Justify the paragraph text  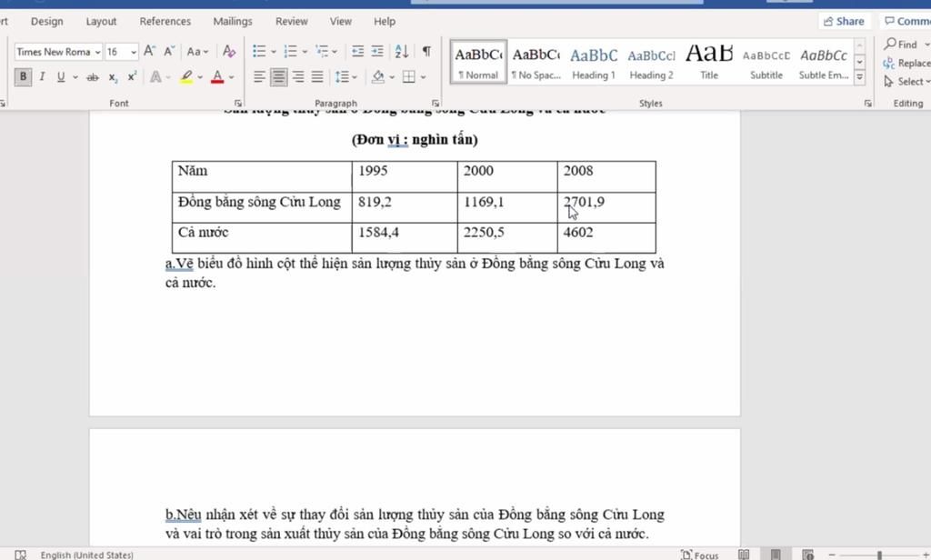tap(317, 76)
